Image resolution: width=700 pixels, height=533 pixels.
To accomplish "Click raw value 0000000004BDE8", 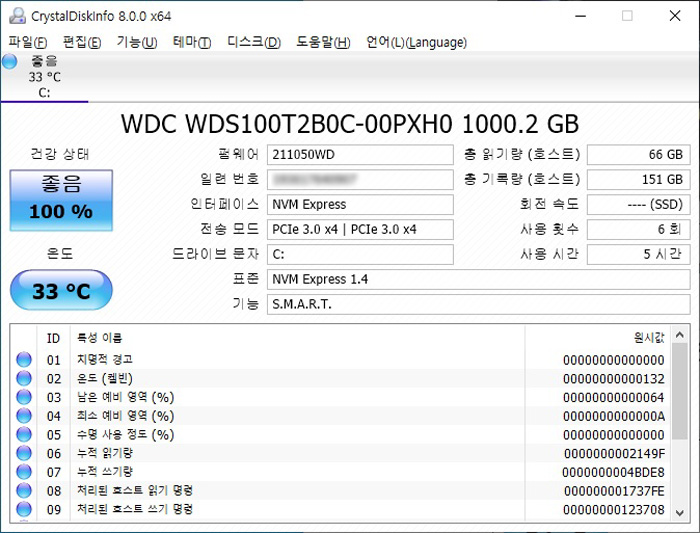I will click(x=613, y=472).
